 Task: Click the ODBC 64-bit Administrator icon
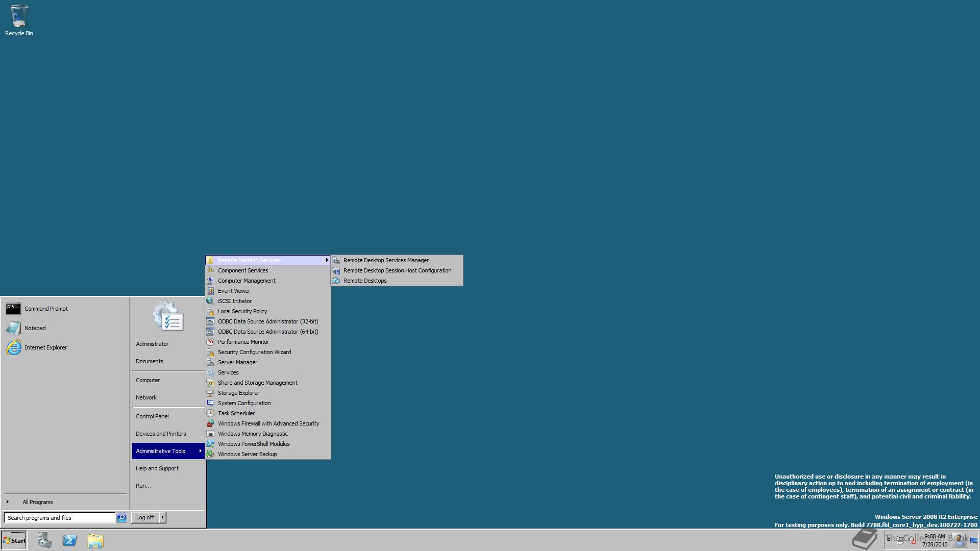tap(210, 332)
